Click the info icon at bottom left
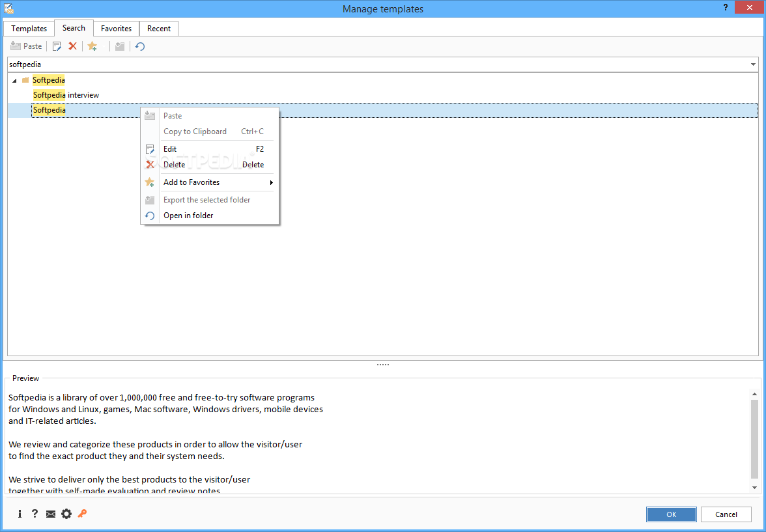 20,513
